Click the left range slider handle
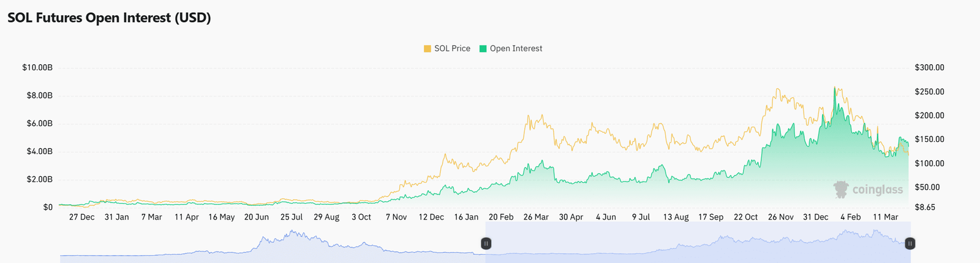 pyautogui.click(x=486, y=243)
